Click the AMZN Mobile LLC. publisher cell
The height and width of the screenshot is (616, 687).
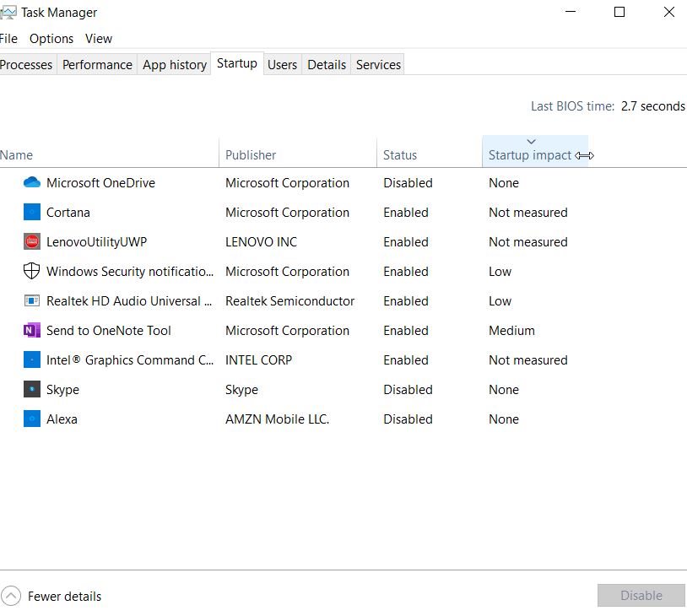click(x=277, y=419)
